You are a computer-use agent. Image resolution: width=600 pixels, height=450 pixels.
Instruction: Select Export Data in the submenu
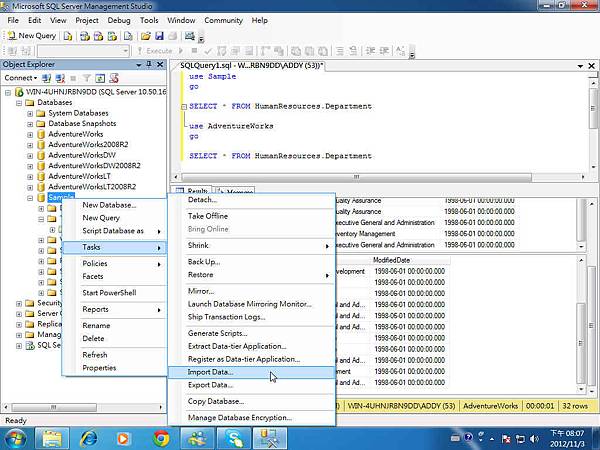point(210,385)
